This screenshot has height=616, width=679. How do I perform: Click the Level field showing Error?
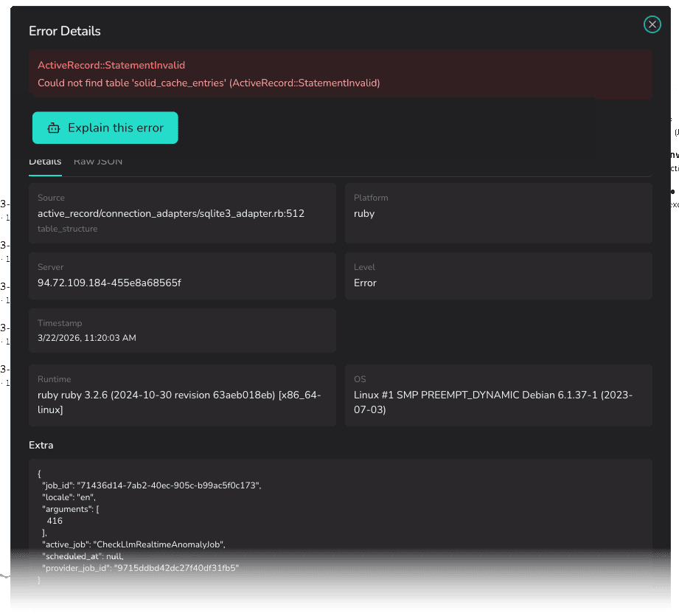[498, 275]
